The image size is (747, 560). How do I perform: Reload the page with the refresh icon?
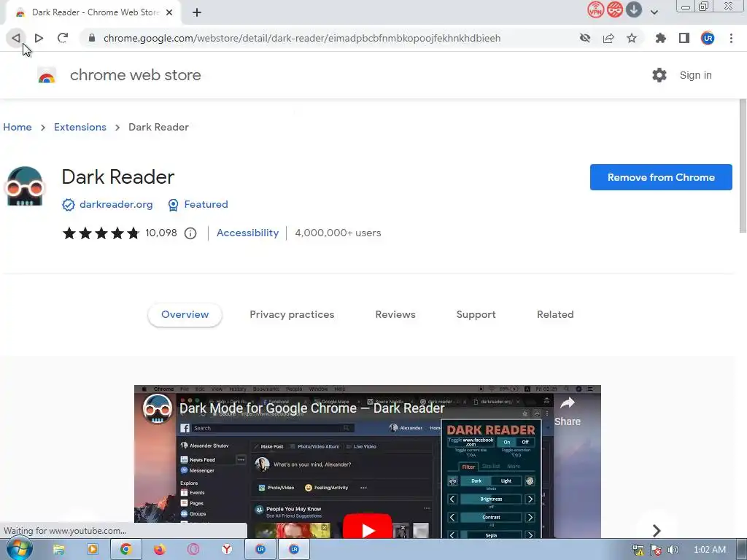point(63,38)
